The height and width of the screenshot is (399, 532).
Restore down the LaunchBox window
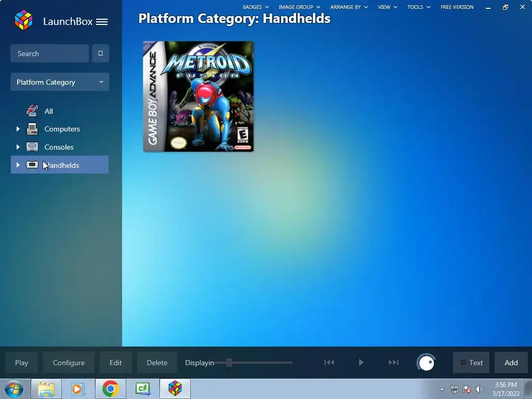[x=505, y=7]
